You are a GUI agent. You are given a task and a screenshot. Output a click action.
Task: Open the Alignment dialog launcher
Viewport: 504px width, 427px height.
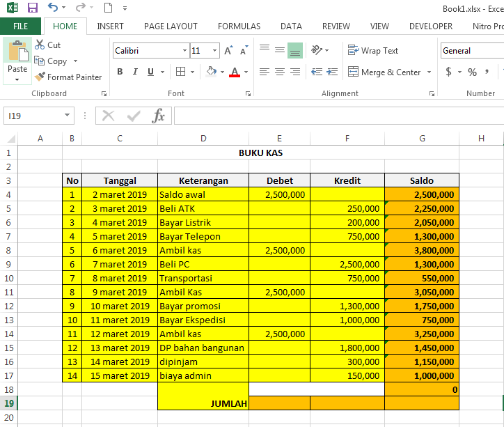pos(432,93)
